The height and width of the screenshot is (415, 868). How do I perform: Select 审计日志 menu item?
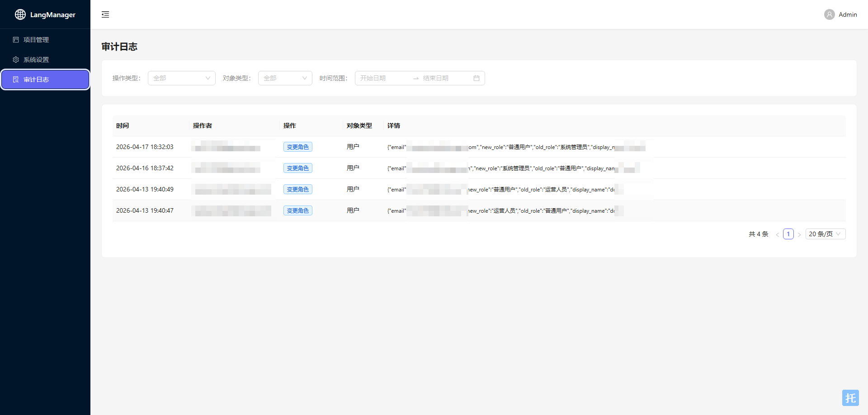[45, 79]
